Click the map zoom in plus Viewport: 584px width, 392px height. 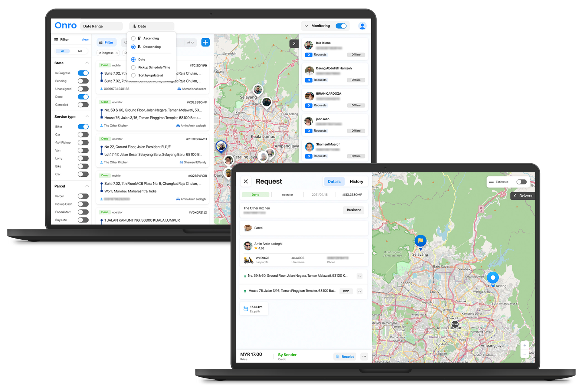[x=524, y=345]
